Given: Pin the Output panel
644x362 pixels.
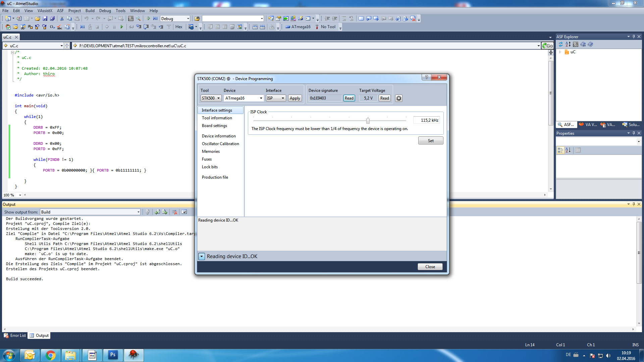Looking at the screenshot, I should tap(634, 204).
